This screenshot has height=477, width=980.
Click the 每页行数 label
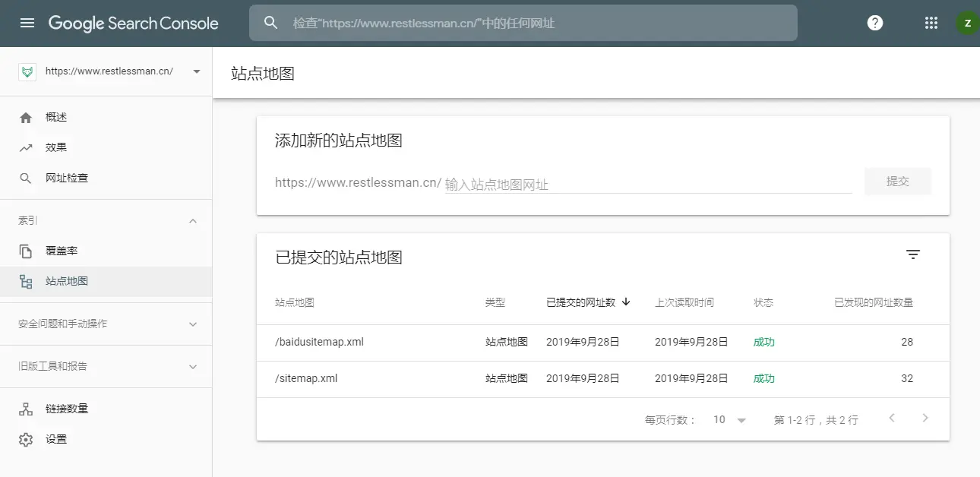point(670,420)
